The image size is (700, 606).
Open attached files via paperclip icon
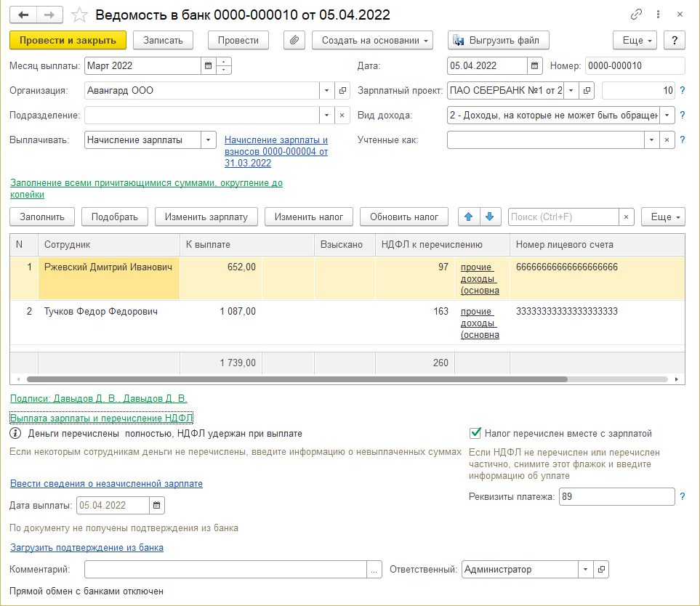click(294, 40)
